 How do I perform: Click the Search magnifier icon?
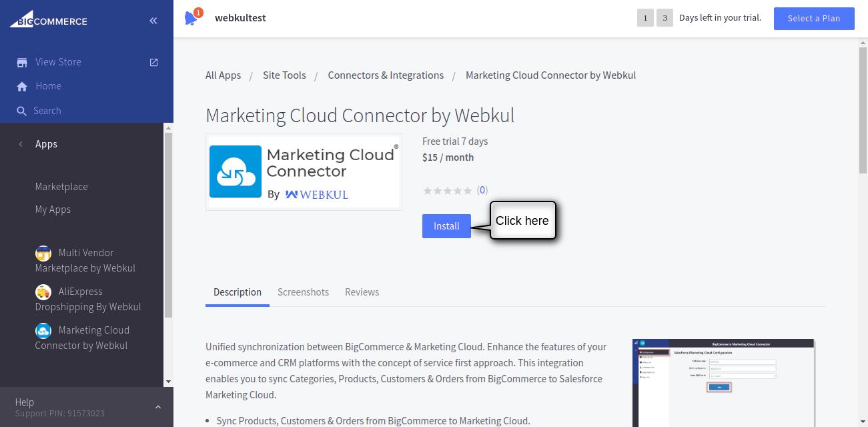(x=22, y=111)
